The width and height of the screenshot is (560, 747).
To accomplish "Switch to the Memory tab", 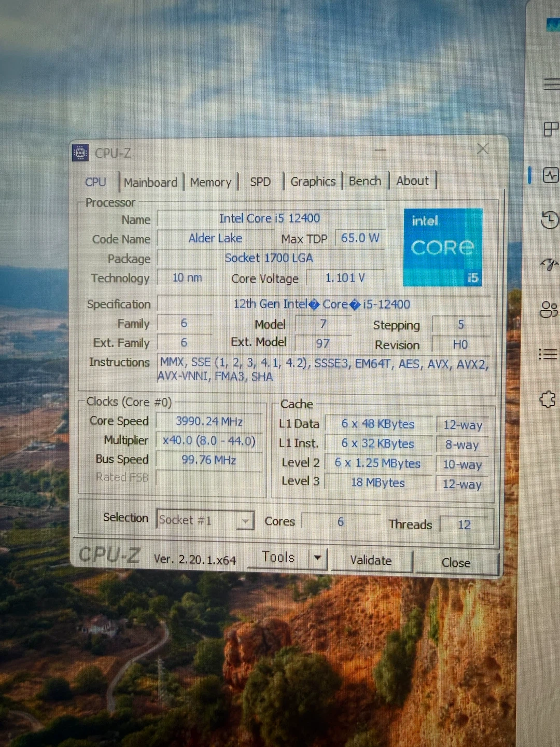I will click(x=211, y=182).
